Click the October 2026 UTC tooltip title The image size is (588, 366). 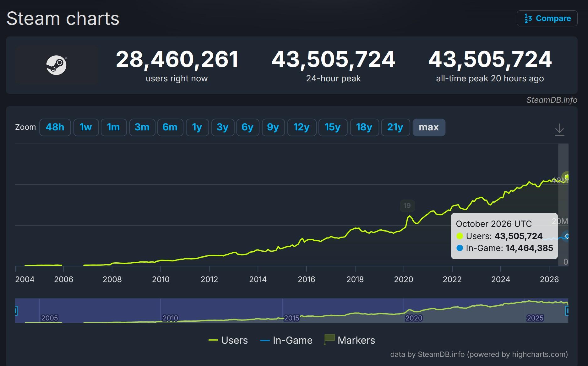[x=494, y=224]
